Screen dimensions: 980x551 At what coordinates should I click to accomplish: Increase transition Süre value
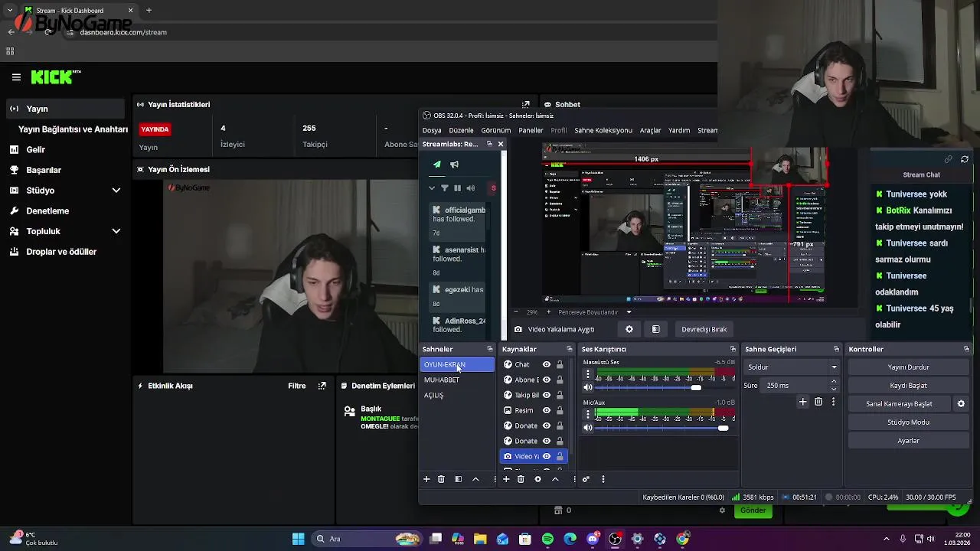[834, 383]
